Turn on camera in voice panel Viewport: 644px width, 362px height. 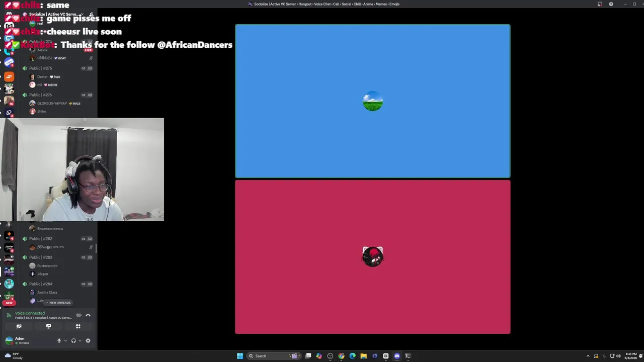19,326
